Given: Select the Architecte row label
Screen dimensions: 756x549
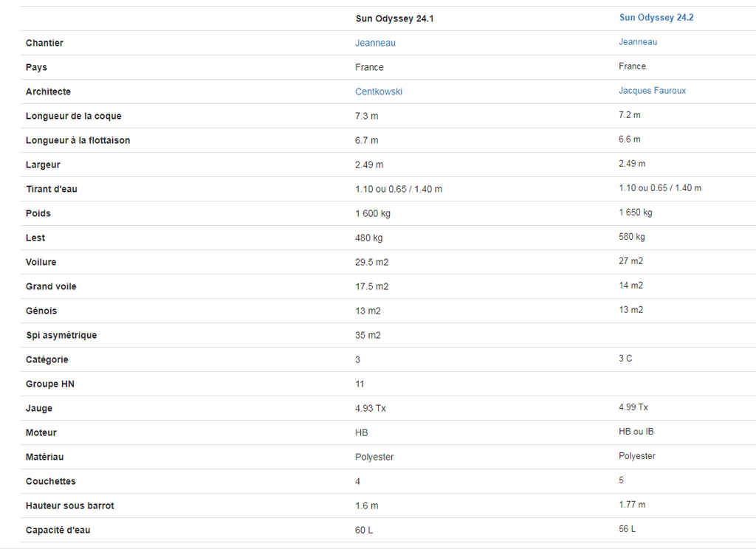Looking at the screenshot, I should [48, 91].
